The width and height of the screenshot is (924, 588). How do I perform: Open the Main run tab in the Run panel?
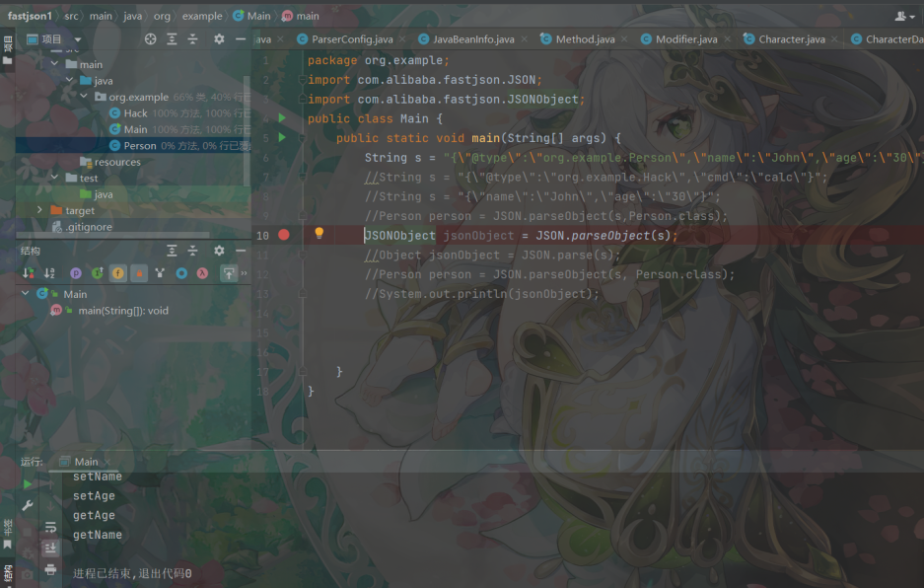pyautogui.click(x=86, y=462)
